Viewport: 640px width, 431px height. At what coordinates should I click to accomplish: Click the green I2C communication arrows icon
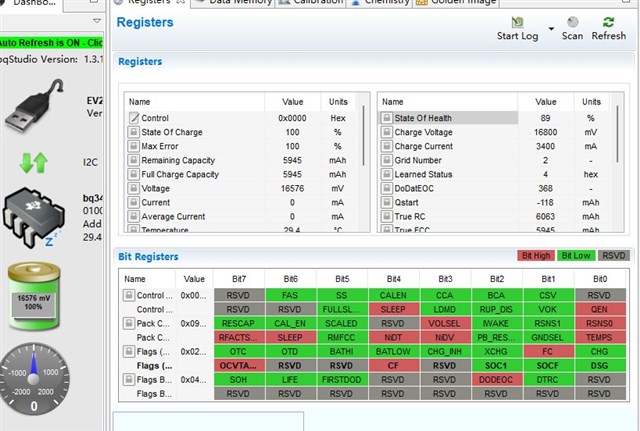tap(33, 162)
